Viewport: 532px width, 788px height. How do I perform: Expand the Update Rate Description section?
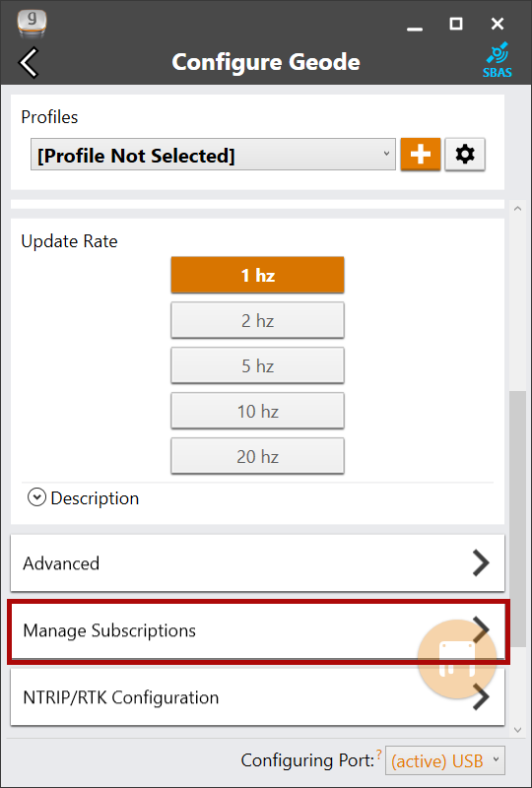coord(84,498)
